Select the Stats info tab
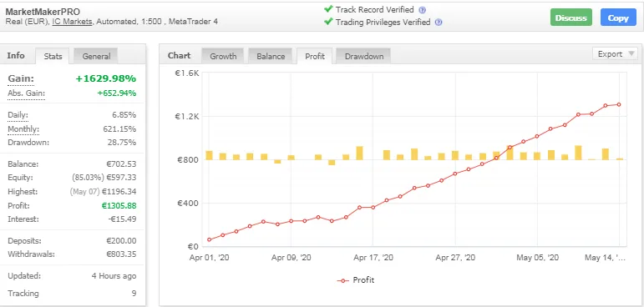 click(53, 56)
